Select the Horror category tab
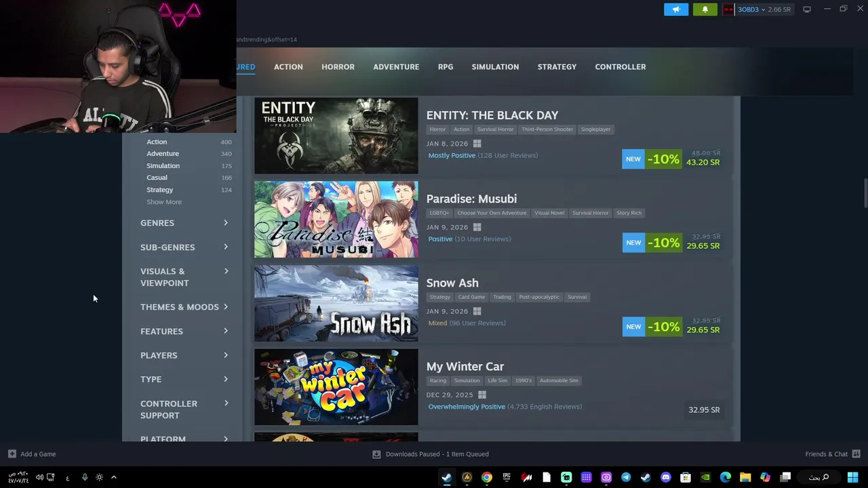 point(338,66)
